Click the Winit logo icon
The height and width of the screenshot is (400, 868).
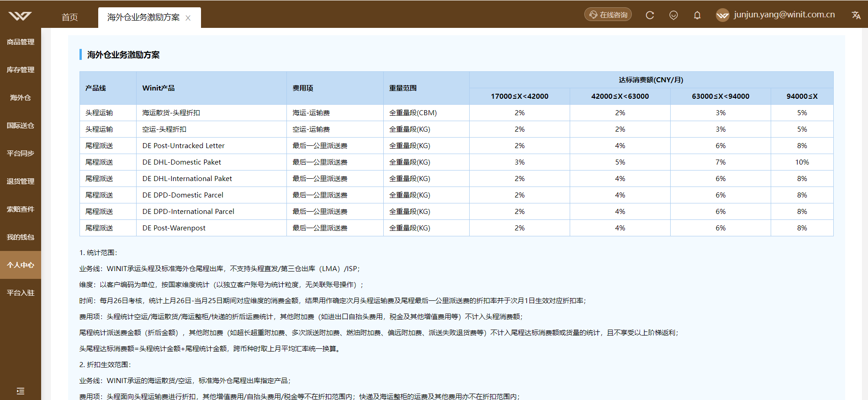pos(20,16)
